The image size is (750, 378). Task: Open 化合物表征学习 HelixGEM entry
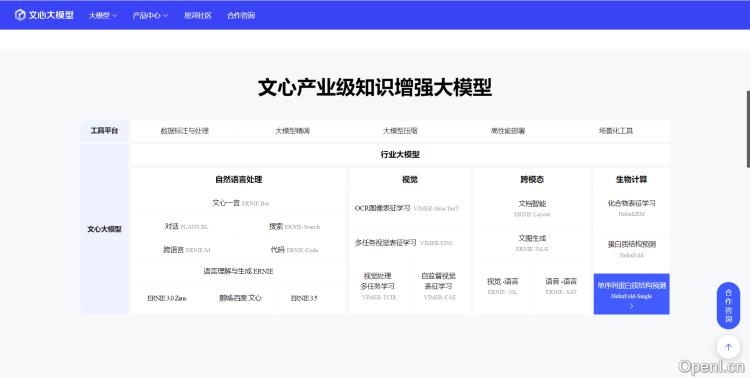pos(631,208)
